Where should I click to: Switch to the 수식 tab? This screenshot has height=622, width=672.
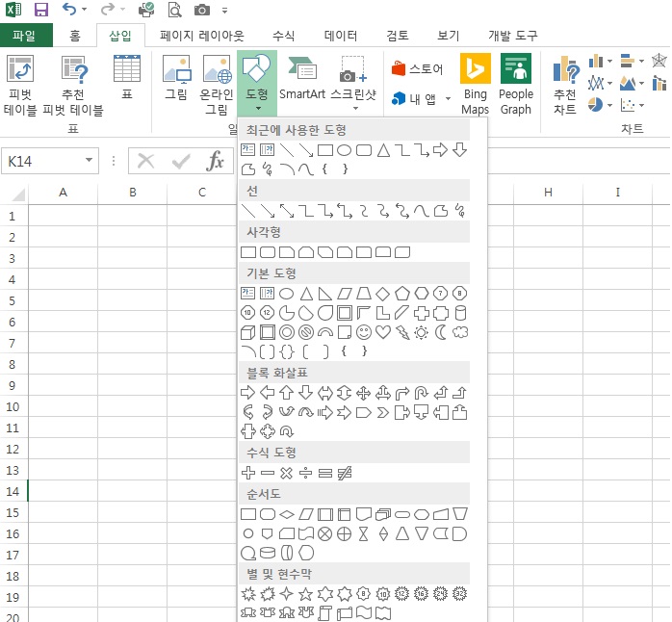(283, 36)
